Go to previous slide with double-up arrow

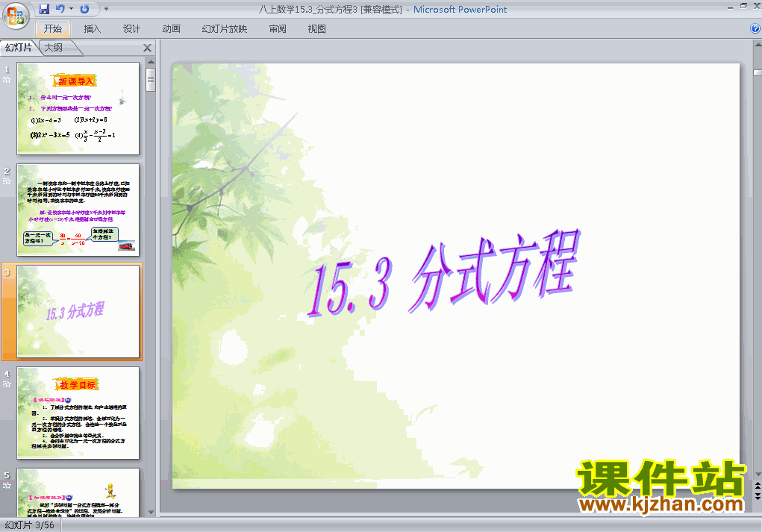(x=758, y=485)
